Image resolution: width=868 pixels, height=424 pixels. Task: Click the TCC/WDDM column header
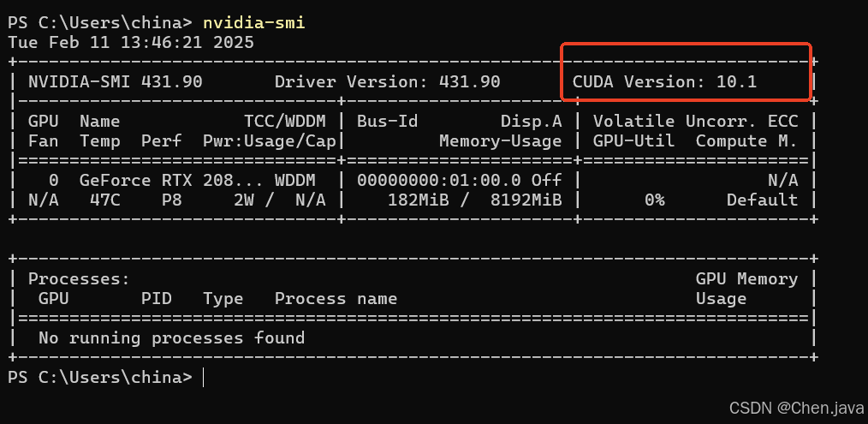[285, 122]
